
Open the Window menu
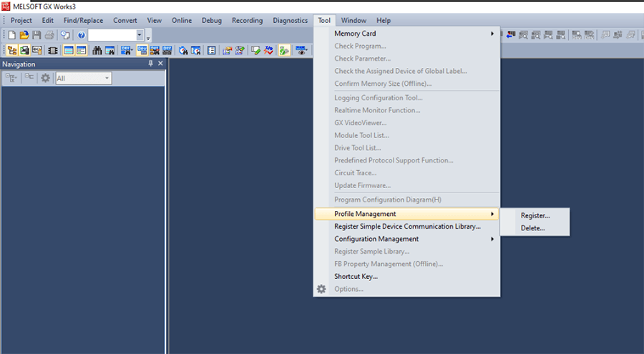tap(353, 20)
